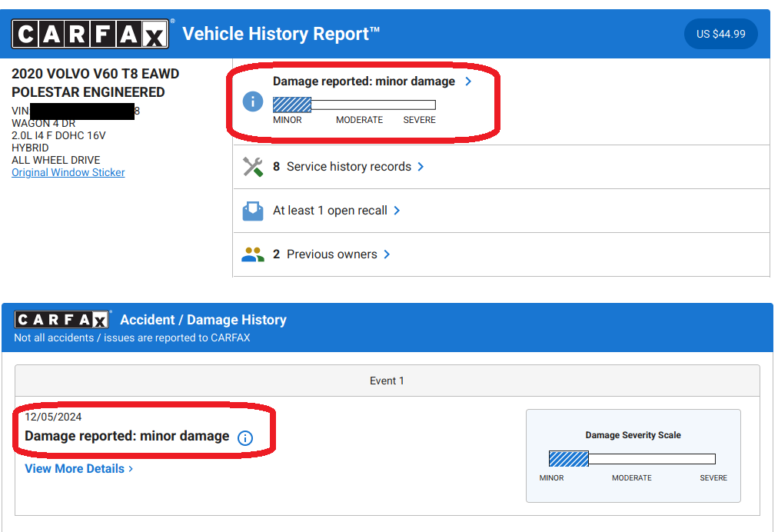Screen dimensions: 778x532
Task: Click the info circle after 12/05/2024 damage text
Action: point(245,437)
